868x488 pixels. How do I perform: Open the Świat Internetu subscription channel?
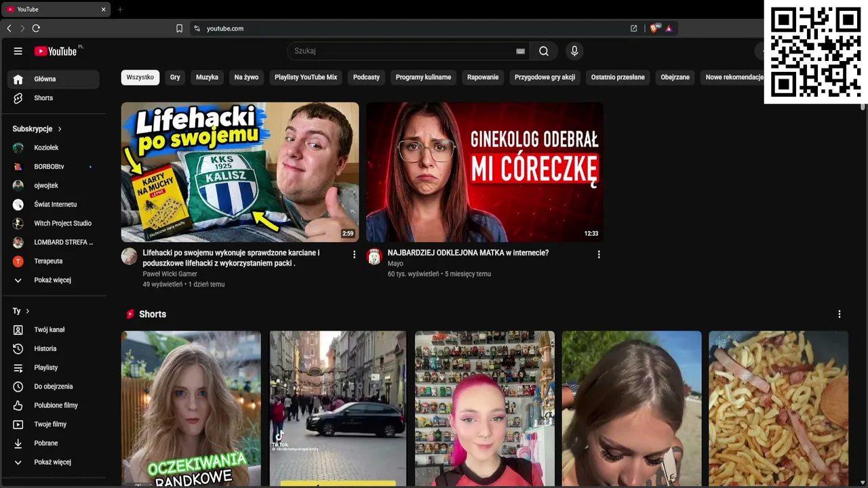[54, 205]
